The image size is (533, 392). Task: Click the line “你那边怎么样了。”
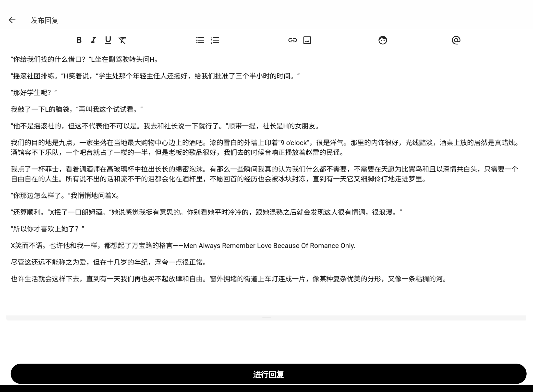pyautogui.click(x=66, y=196)
